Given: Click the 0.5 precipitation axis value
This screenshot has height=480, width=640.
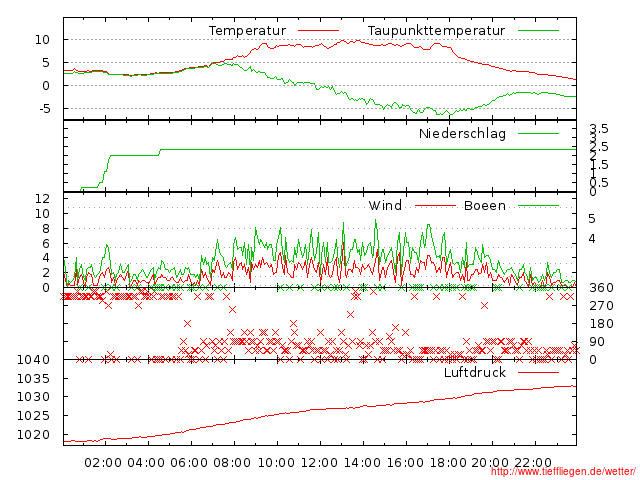Looking at the screenshot, I should (x=599, y=182).
